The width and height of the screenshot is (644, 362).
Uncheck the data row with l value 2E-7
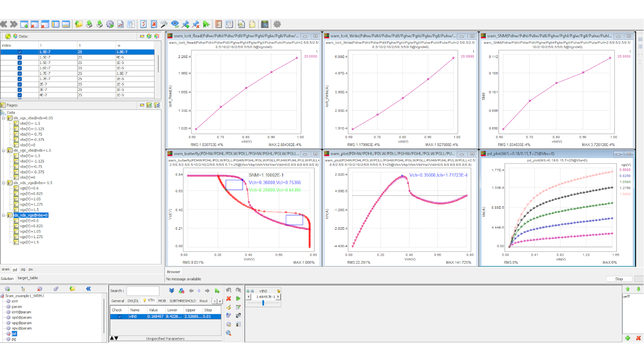20,84
